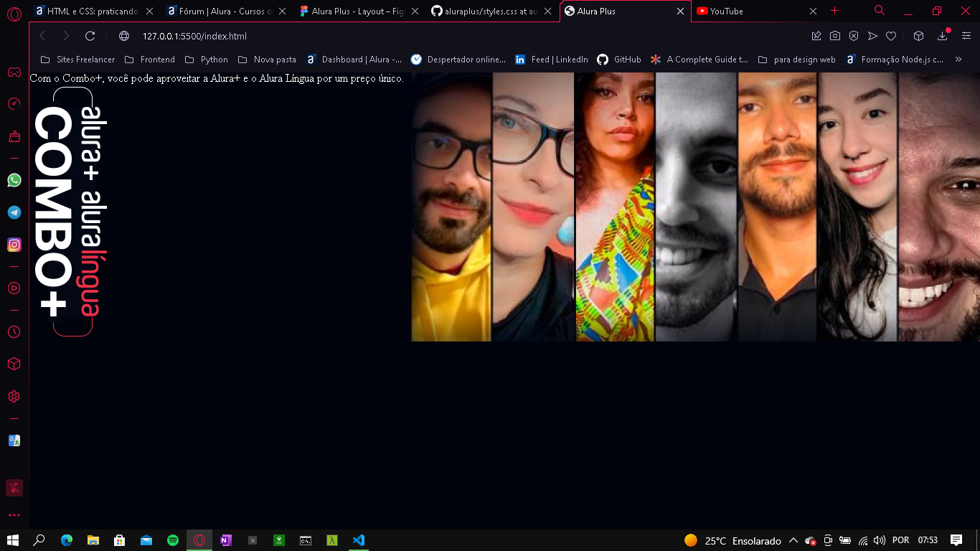The width and height of the screenshot is (980, 551).
Task: Open the Player icon in sidebar
Action: click(14, 288)
